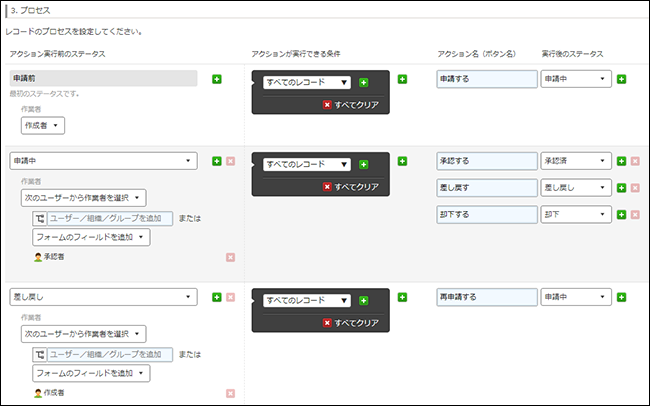Viewport: 650px width, 406px height.
Task: Delete the 申請中 status row
Action: [230, 161]
